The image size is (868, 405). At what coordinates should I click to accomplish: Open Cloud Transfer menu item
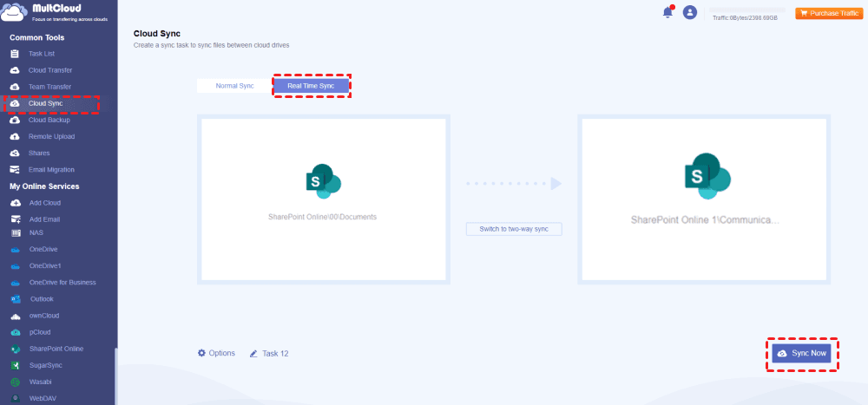coord(50,70)
